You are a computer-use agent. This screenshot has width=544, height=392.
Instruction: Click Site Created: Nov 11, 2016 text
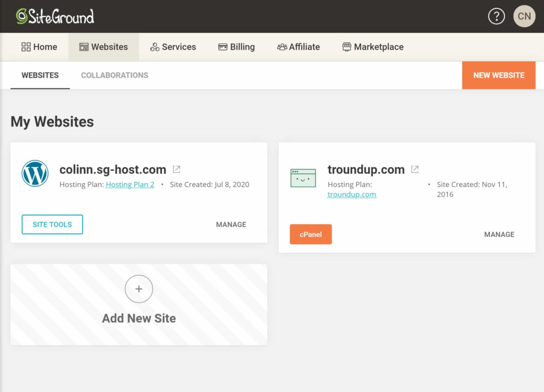pyautogui.click(x=472, y=190)
